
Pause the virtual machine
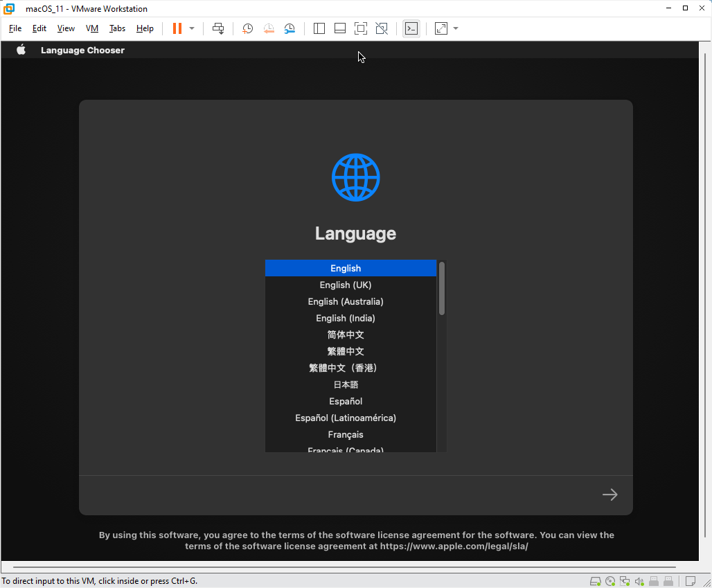click(177, 28)
